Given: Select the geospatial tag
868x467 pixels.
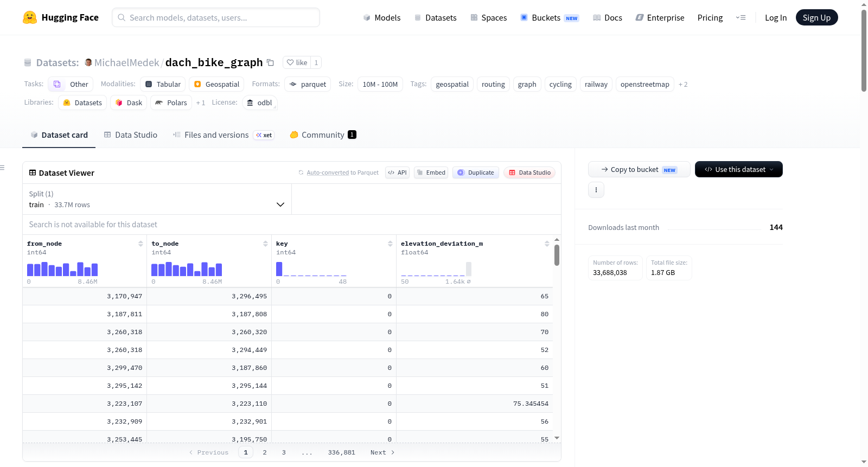Looking at the screenshot, I should click(452, 84).
